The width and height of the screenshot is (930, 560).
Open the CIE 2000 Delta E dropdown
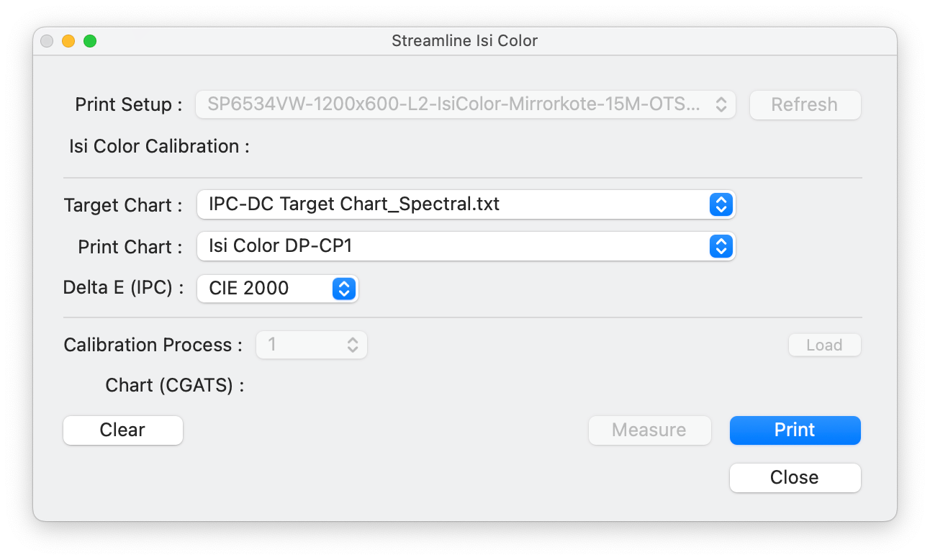[266, 289]
